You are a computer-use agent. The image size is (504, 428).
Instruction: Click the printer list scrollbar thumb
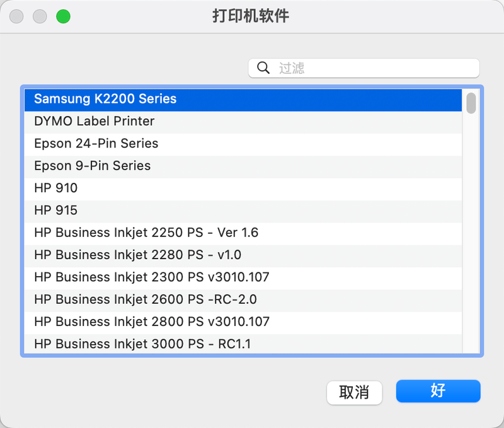[x=471, y=103]
